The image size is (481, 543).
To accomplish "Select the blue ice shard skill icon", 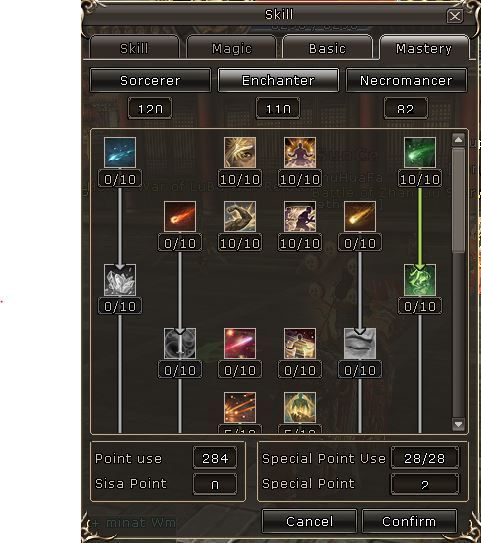I will tap(120, 152).
